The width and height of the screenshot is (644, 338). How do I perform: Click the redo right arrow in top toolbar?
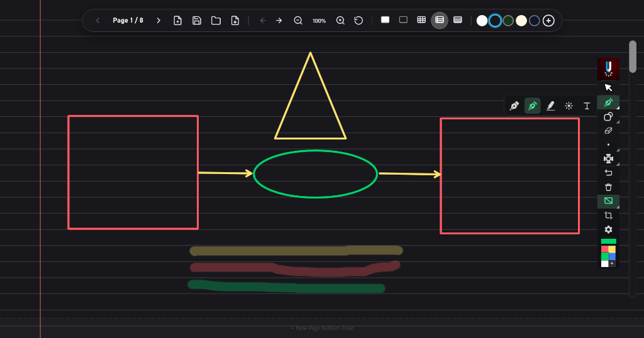tap(279, 21)
